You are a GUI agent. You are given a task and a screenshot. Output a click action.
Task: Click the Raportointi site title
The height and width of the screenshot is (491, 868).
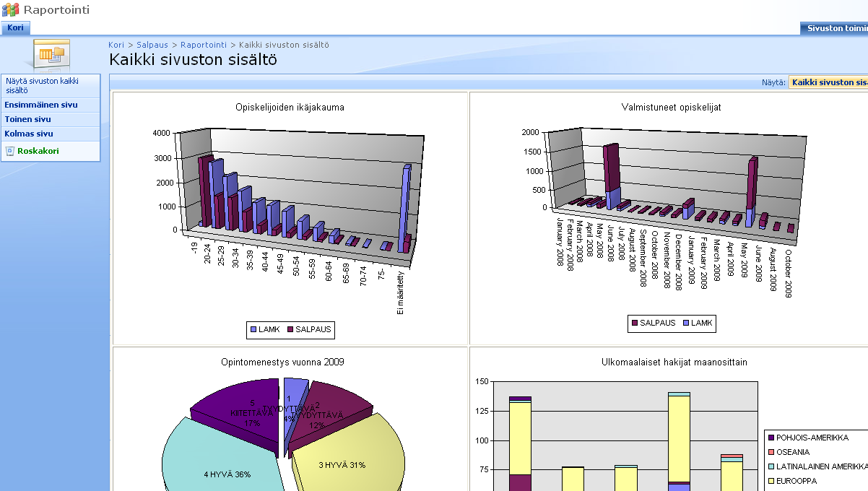[56, 9]
